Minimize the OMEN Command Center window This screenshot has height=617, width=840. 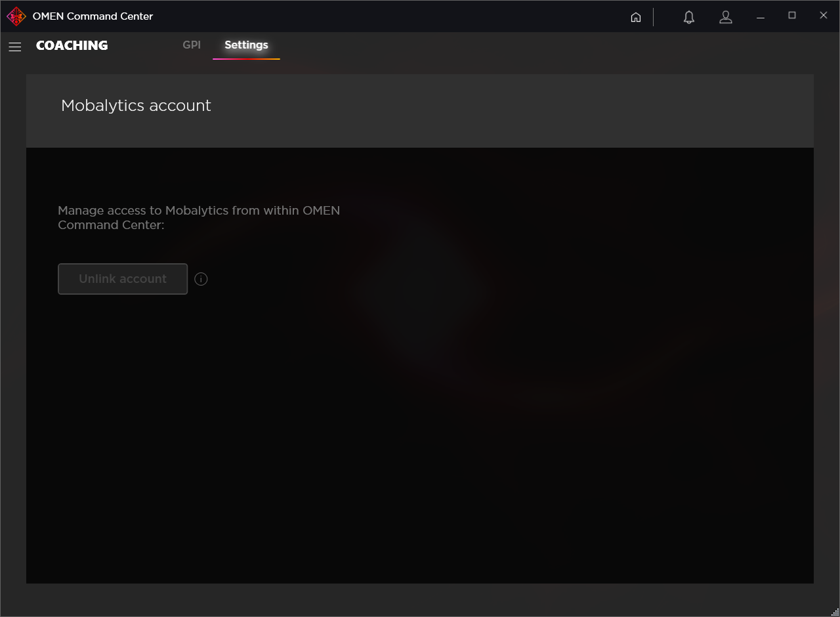pyautogui.click(x=761, y=16)
